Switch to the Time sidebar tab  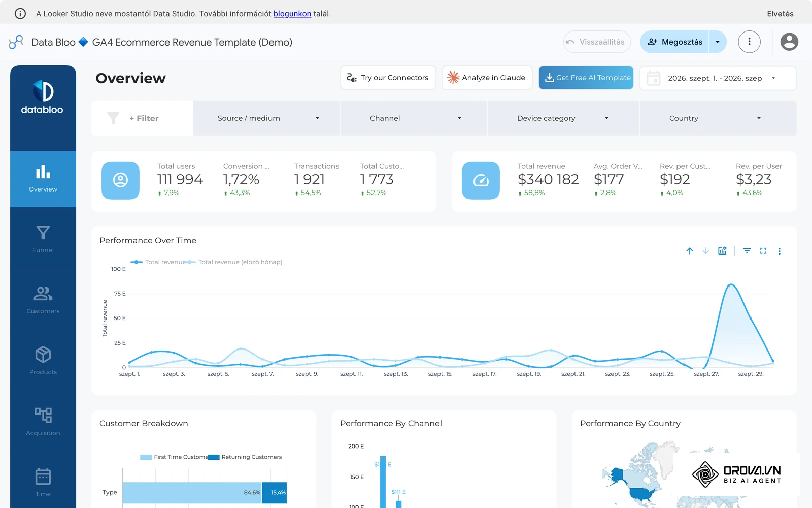tap(43, 483)
